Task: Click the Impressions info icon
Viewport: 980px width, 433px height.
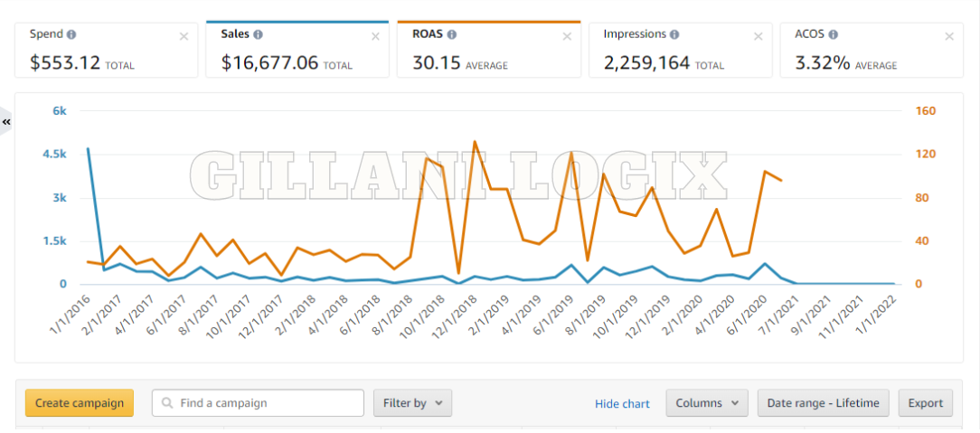Action: click(674, 34)
